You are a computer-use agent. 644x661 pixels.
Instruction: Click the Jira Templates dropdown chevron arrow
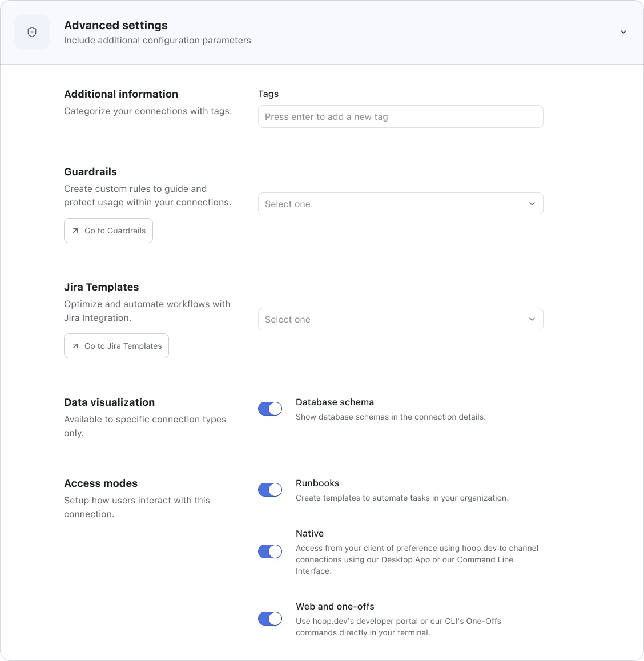[x=532, y=319]
